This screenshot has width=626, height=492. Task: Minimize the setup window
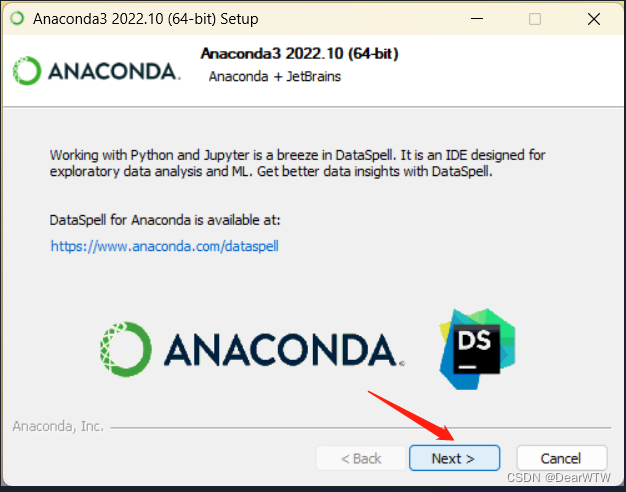[477, 19]
